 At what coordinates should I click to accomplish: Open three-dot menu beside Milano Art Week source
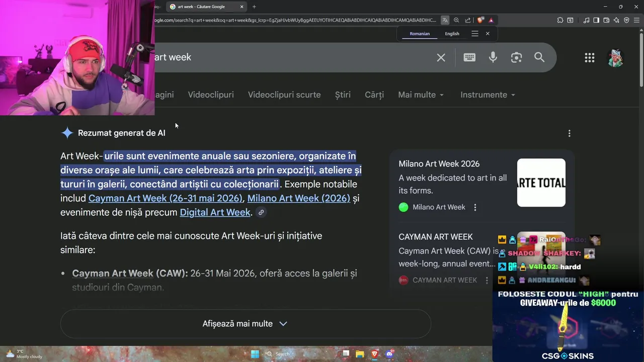point(475,207)
